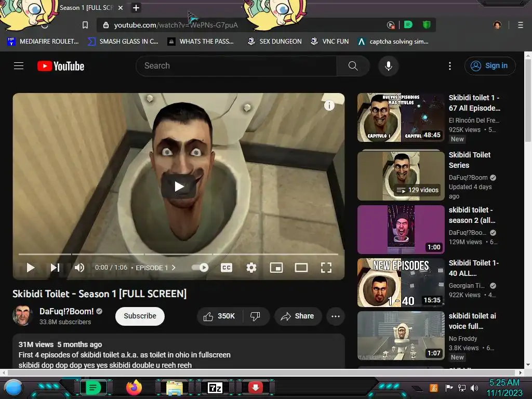Click the horizontal scrollbar at page bottom
This screenshot has height=399, width=532.
click(262, 373)
